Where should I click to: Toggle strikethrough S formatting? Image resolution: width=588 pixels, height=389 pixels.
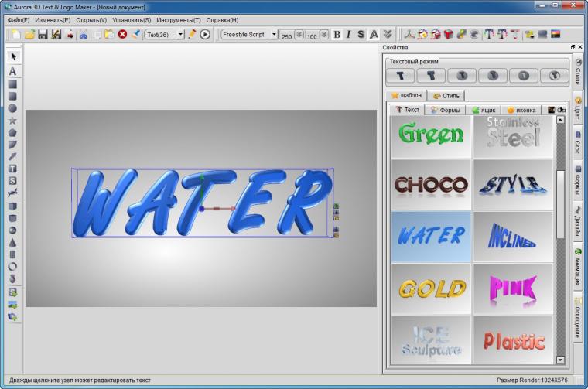361,35
